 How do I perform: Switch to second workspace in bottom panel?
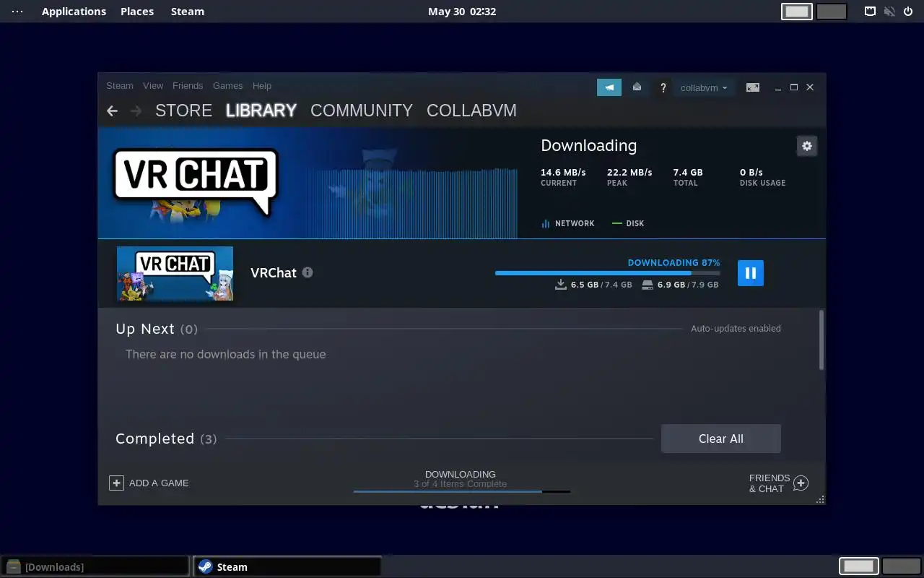point(902,566)
